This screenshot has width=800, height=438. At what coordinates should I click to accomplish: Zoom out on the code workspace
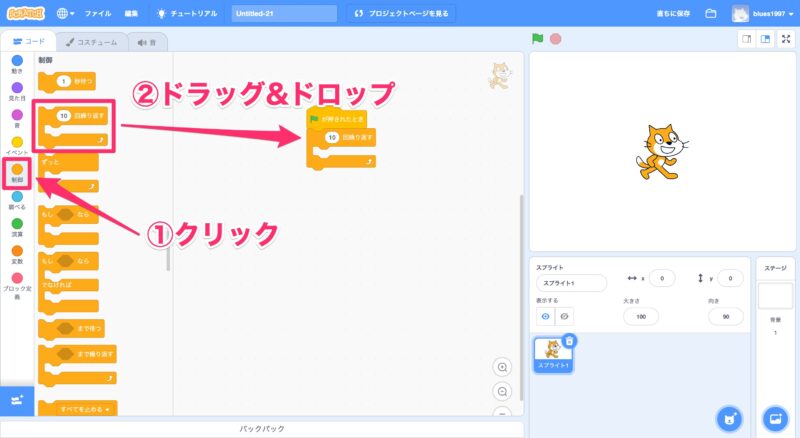[x=502, y=391]
